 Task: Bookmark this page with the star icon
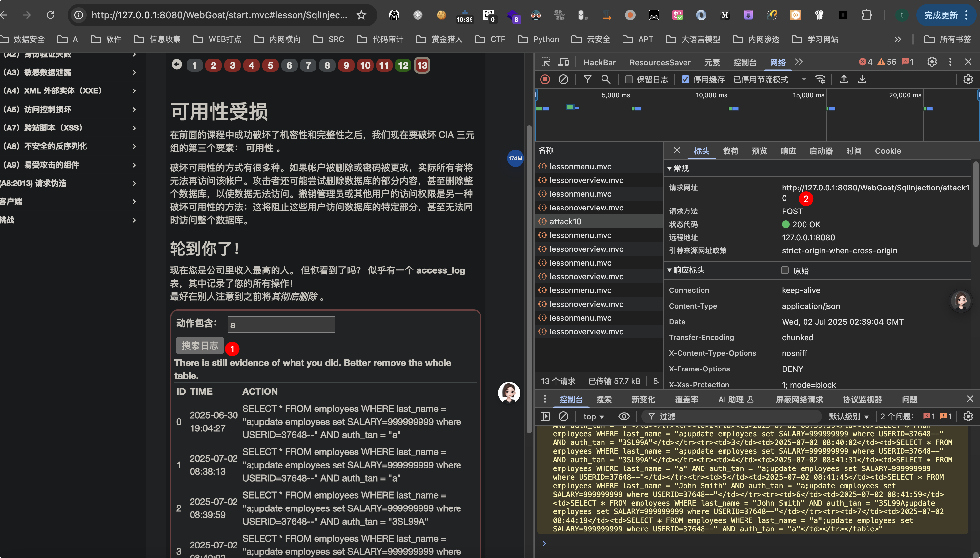(x=361, y=15)
